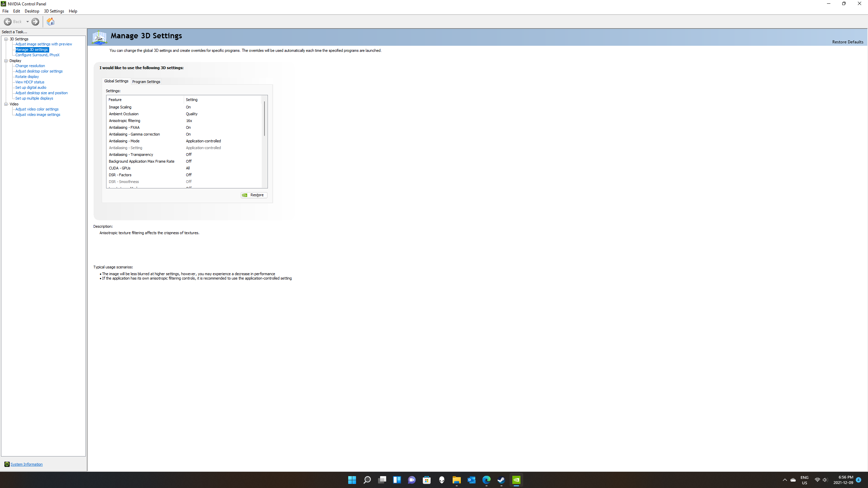Click the Back arrow icon
The height and width of the screenshot is (488, 868).
pyautogui.click(x=7, y=22)
